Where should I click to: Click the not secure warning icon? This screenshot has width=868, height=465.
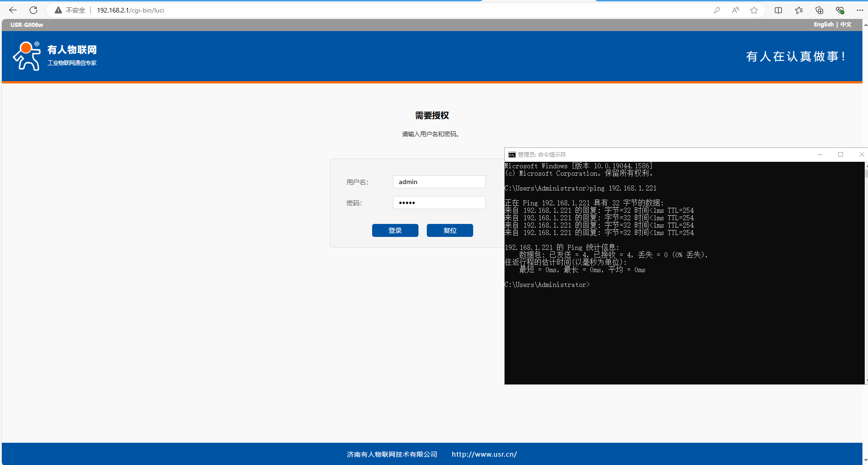click(x=58, y=10)
